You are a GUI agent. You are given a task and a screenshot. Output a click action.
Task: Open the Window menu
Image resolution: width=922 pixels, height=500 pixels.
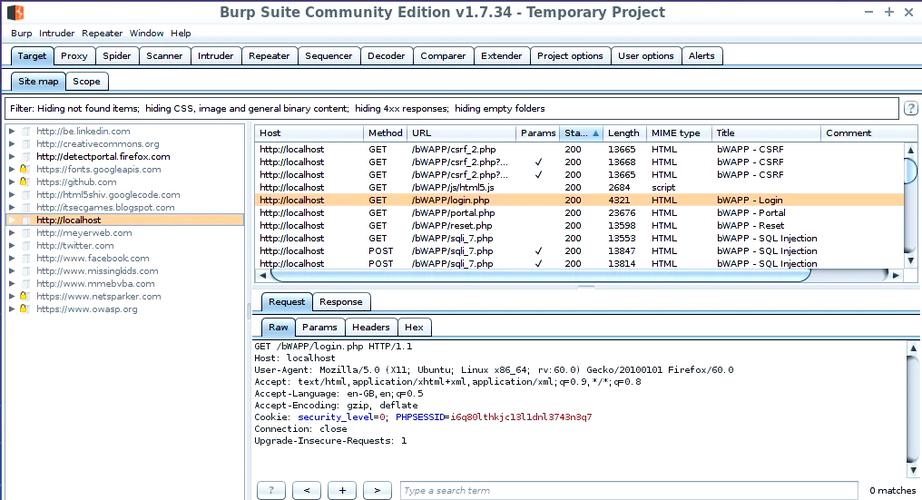(x=146, y=33)
